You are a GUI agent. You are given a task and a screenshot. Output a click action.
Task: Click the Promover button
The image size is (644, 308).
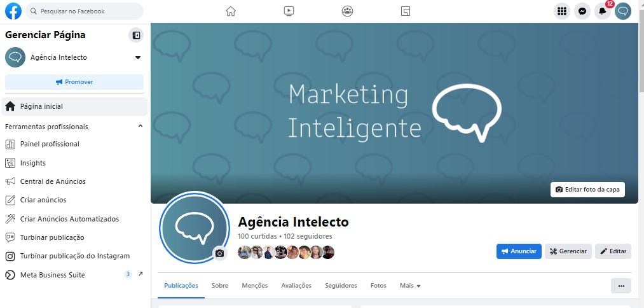74,82
